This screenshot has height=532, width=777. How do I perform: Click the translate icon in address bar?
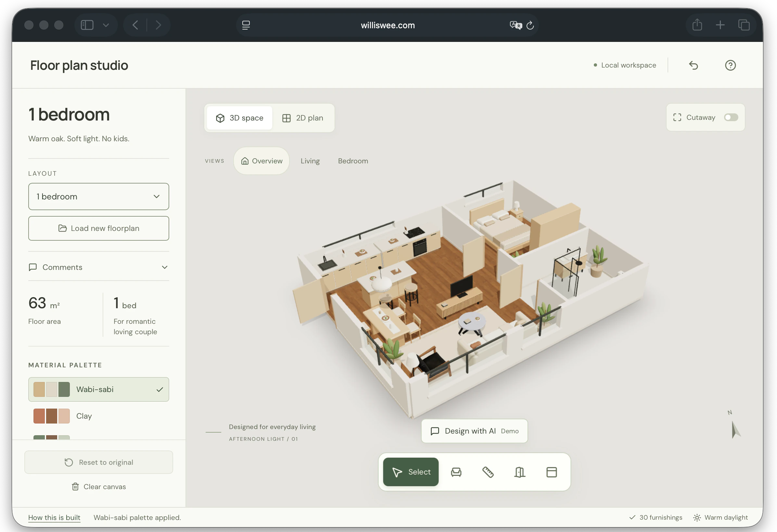pos(516,25)
